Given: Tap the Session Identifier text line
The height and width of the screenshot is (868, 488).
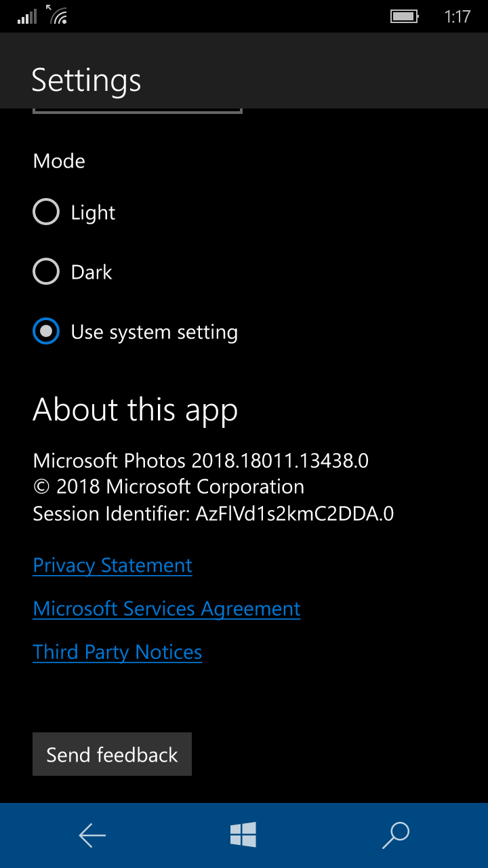Looking at the screenshot, I should coord(213,513).
